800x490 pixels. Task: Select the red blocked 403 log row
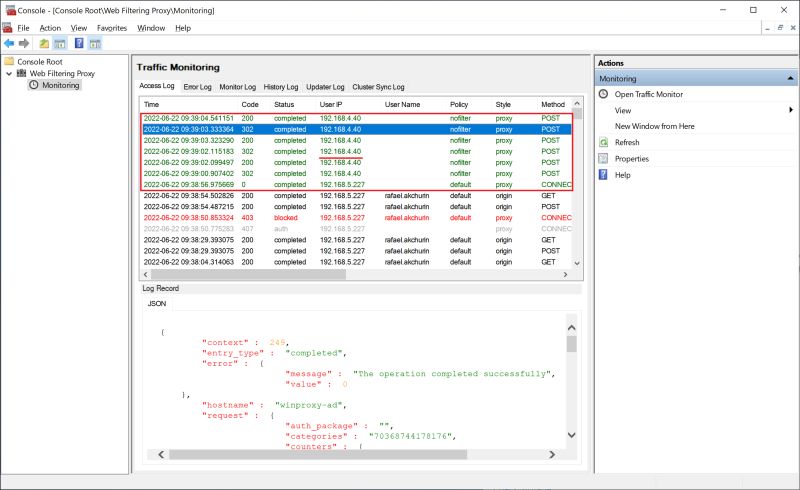click(357, 217)
